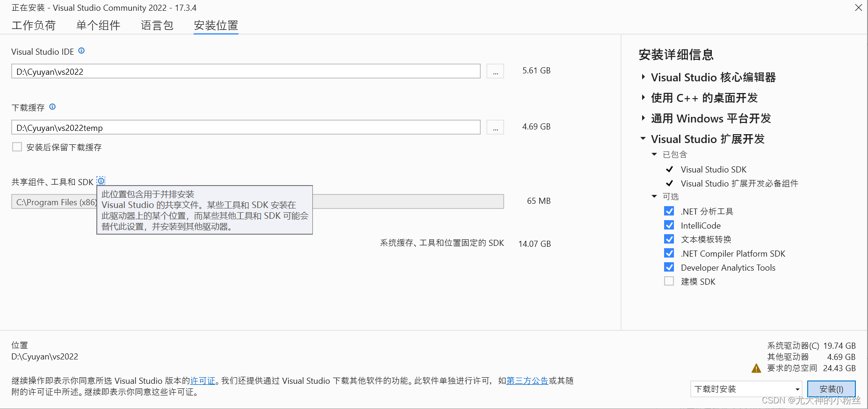Click the yellow warning triangle near 要求的总空间

pyautogui.click(x=756, y=368)
